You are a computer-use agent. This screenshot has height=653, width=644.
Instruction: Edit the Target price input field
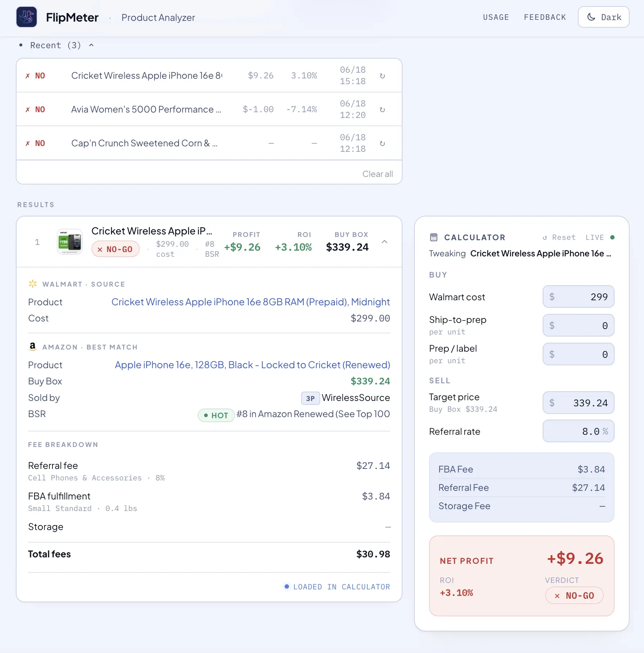(578, 403)
